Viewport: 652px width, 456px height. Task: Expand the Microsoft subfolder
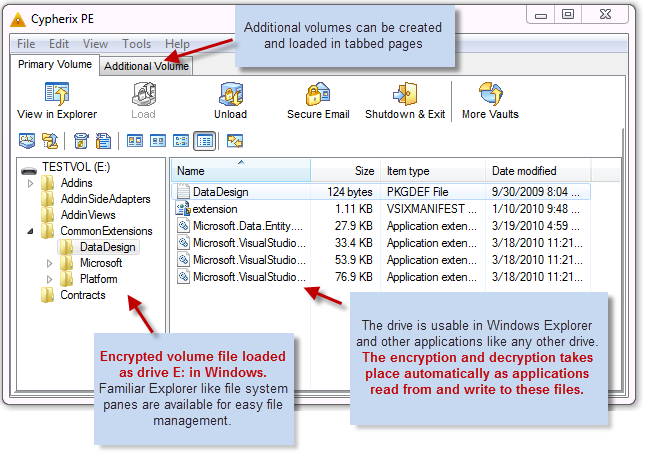(x=49, y=263)
